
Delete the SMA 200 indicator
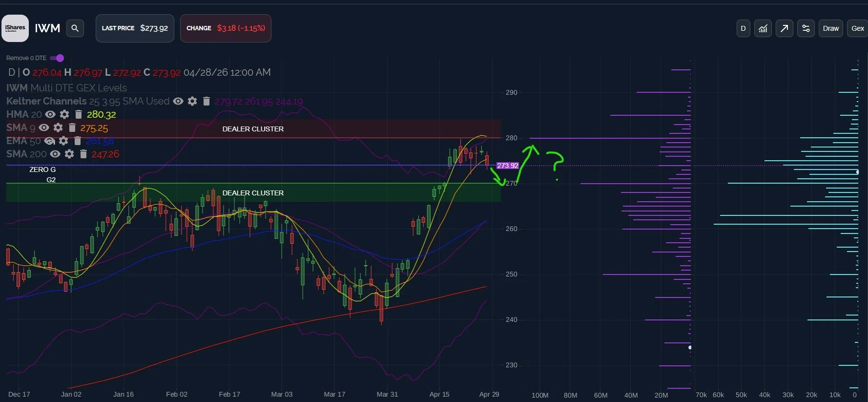pos(83,154)
